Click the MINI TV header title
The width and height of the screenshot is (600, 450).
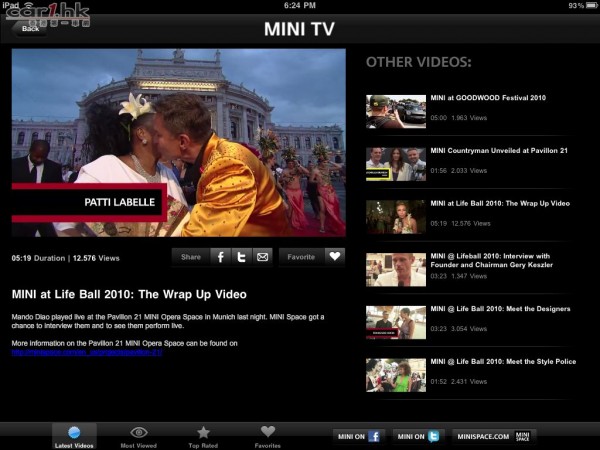(299, 29)
